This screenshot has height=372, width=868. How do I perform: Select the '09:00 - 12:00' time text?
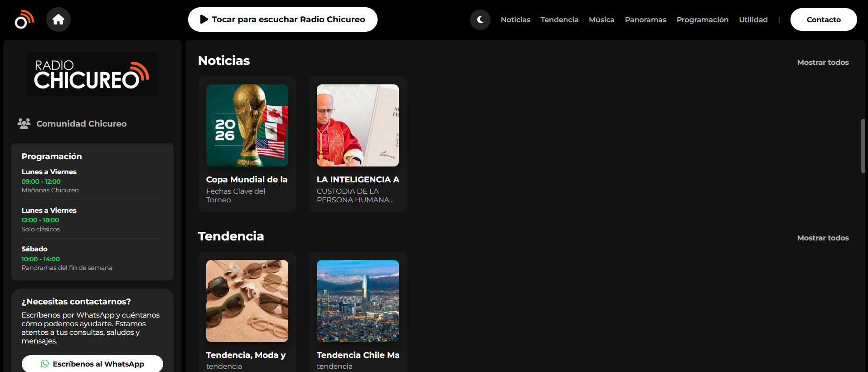coord(41,181)
